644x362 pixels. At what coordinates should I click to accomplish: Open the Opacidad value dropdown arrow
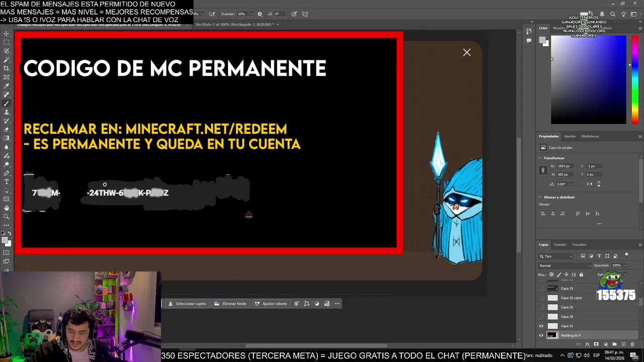(x=625, y=265)
